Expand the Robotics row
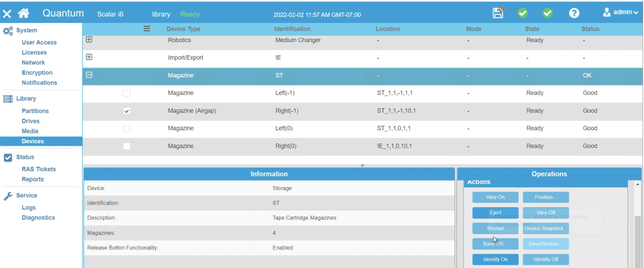This screenshot has height=268, width=644. 89,40
